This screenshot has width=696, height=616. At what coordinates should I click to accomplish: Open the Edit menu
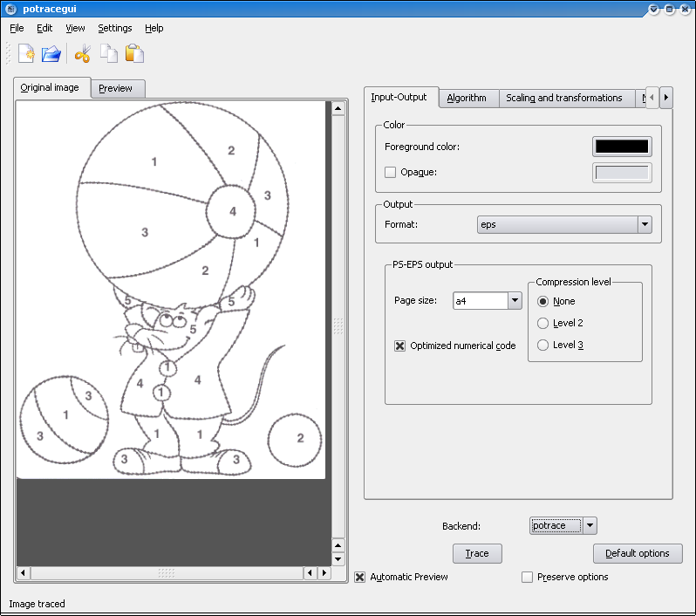(x=44, y=29)
